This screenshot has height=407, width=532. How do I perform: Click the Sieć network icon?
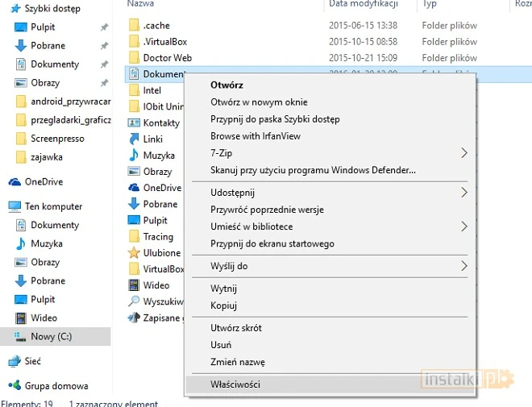coord(15,362)
